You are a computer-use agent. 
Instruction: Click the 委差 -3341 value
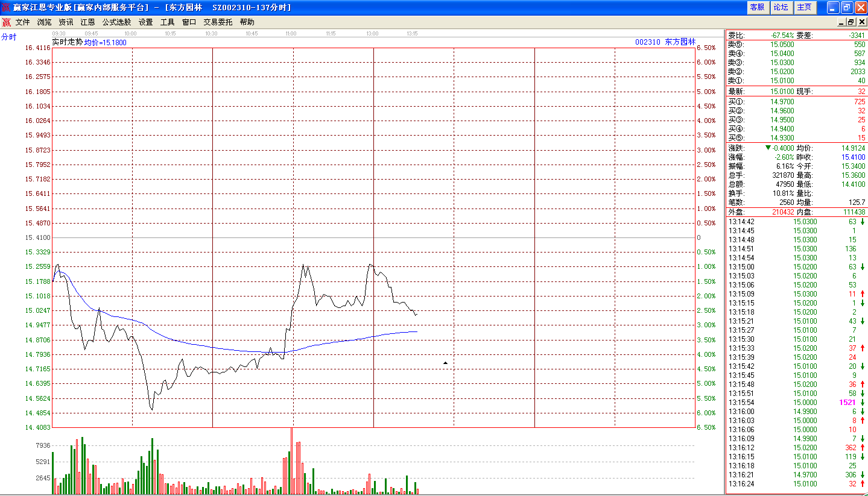(856, 36)
